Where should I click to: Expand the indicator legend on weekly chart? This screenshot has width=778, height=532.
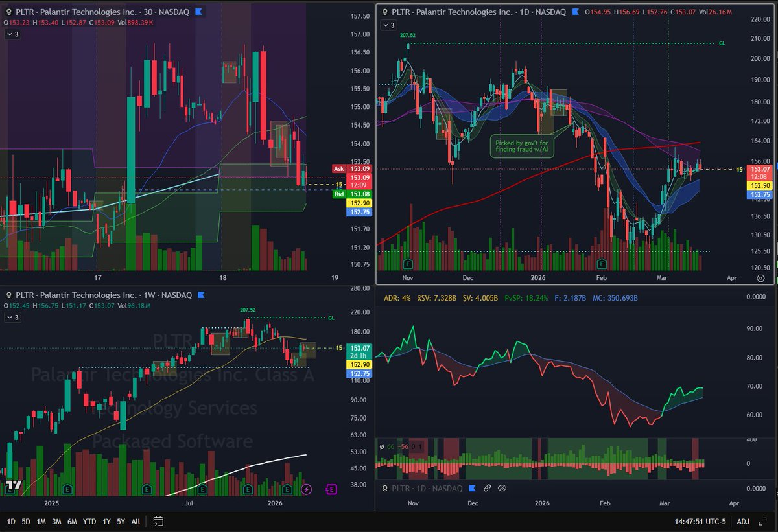coord(13,318)
